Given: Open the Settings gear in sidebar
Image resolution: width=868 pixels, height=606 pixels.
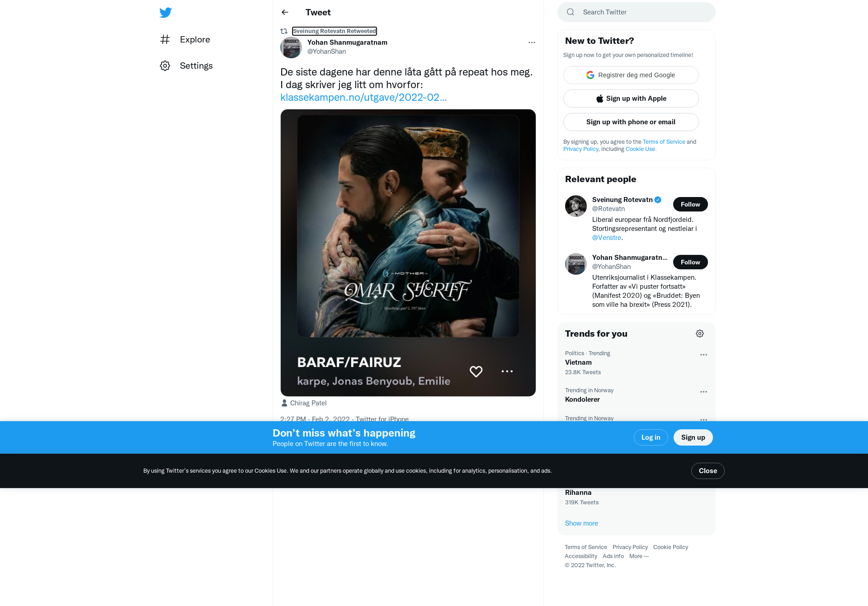Looking at the screenshot, I should coord(165,66).
